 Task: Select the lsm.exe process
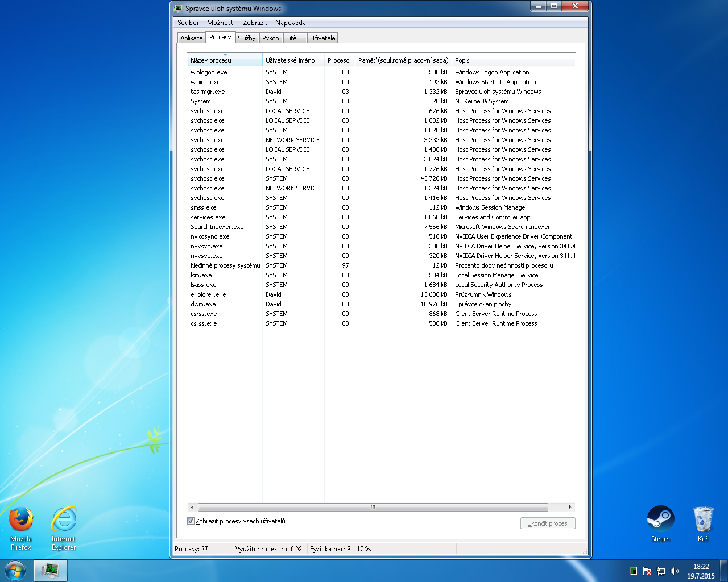point(381,275)
